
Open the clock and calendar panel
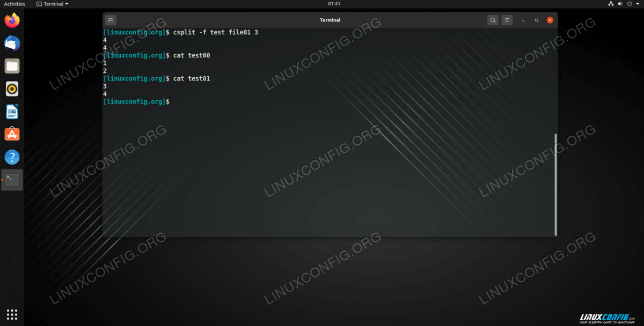[x=334, y=4]
